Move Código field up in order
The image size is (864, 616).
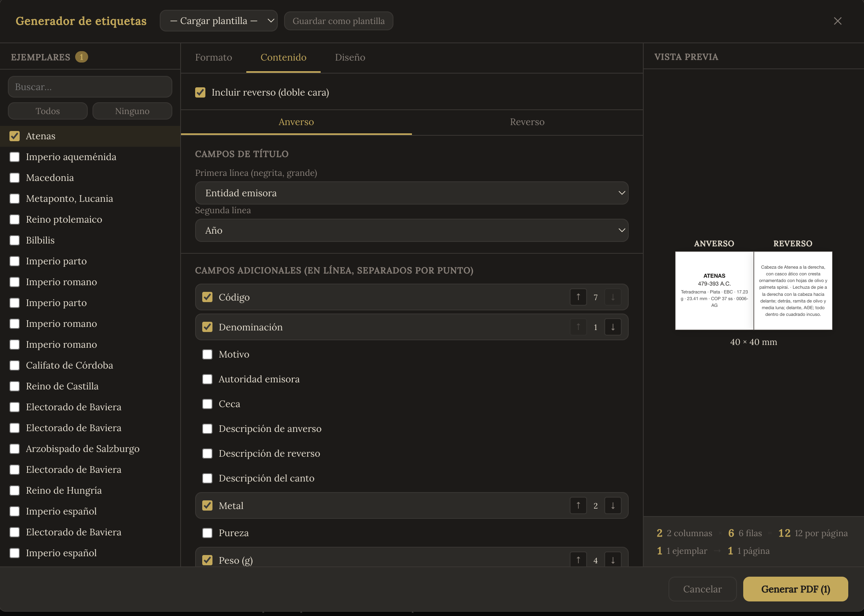(578, 297)
